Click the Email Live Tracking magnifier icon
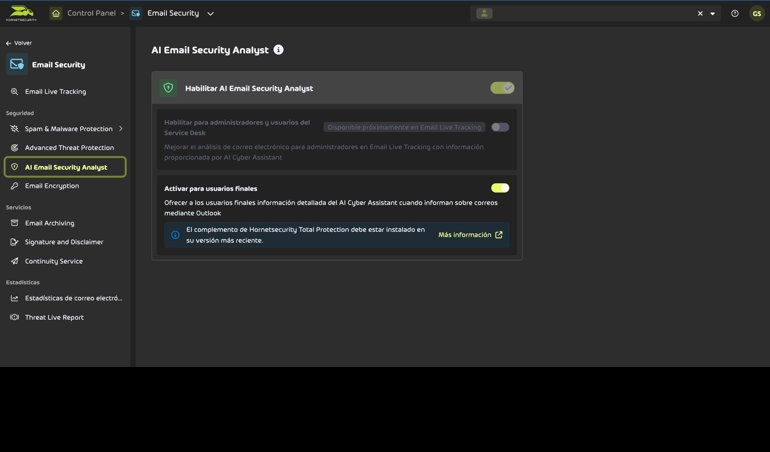 tap(14, 91)
